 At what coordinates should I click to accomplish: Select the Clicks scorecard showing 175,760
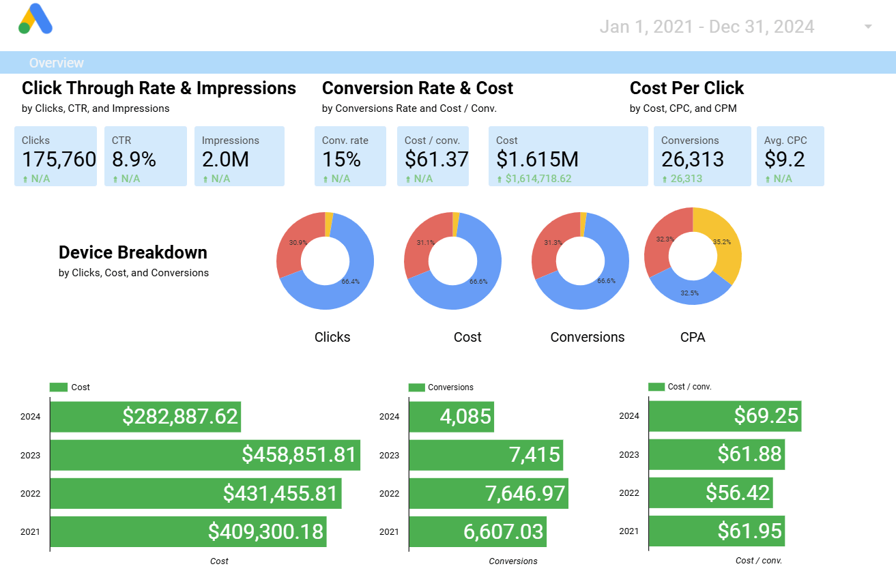point(55,156)
